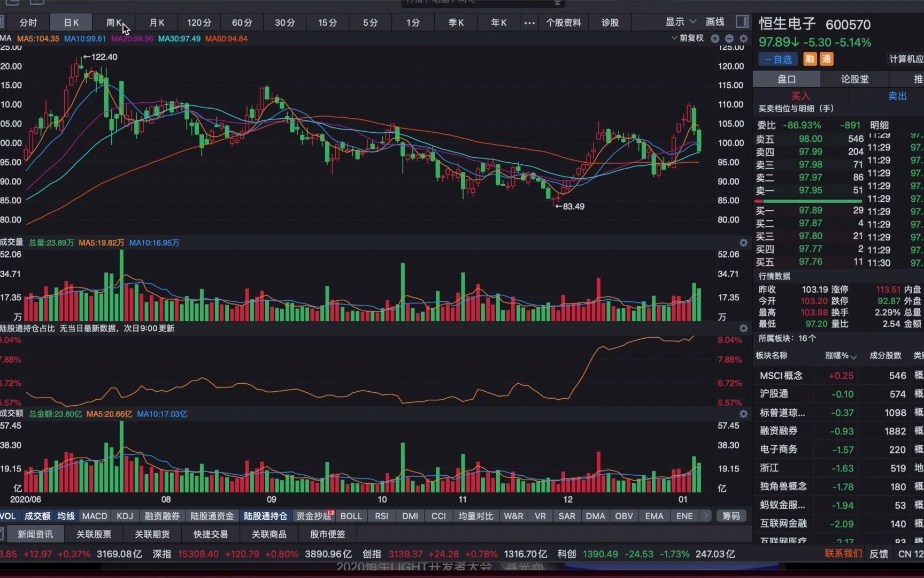Switch to 年K yearly chart
Viewport: 924px width, 578px height.
tap(499, 22)
